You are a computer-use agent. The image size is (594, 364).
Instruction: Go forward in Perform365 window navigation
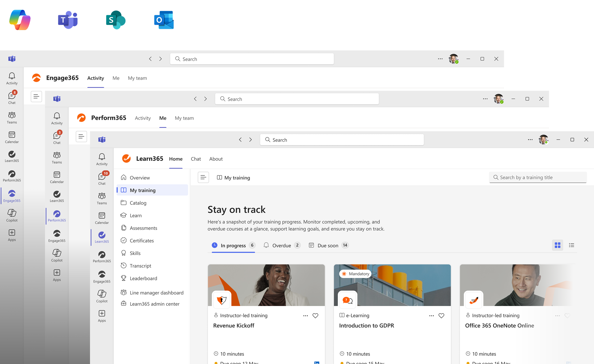[x=205, y=99]
